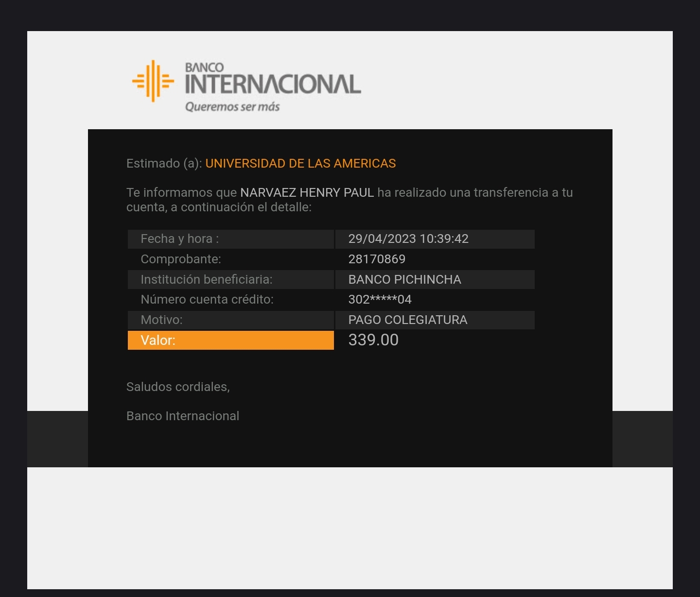This screenshot has height=597, width=700.
Task: Click the "Comprobante:" label
Action: coord(180,259)
